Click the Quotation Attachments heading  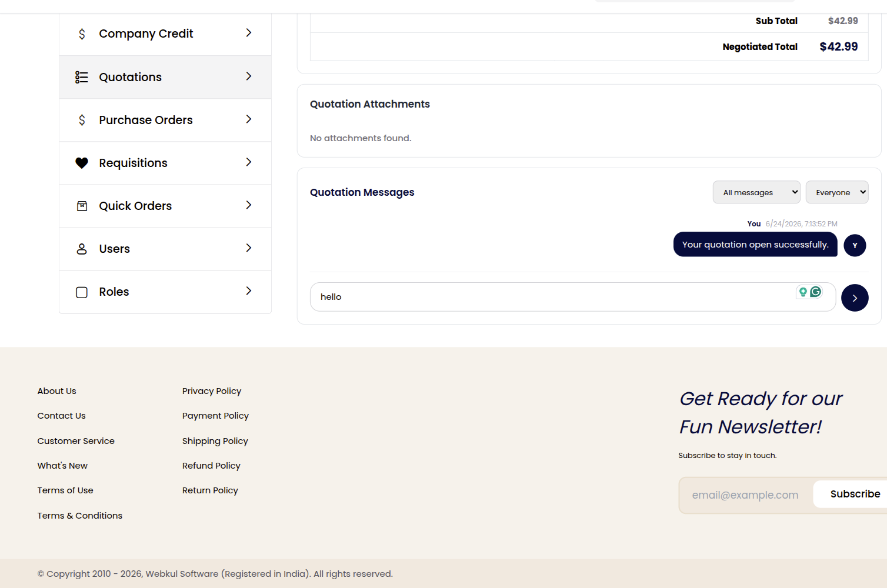(370, 104)
